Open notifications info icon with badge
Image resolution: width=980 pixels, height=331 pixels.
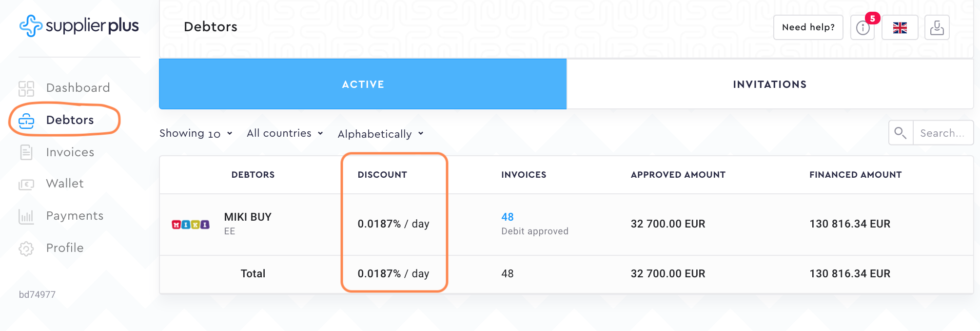pyautogui.click(x=862, y=27)
